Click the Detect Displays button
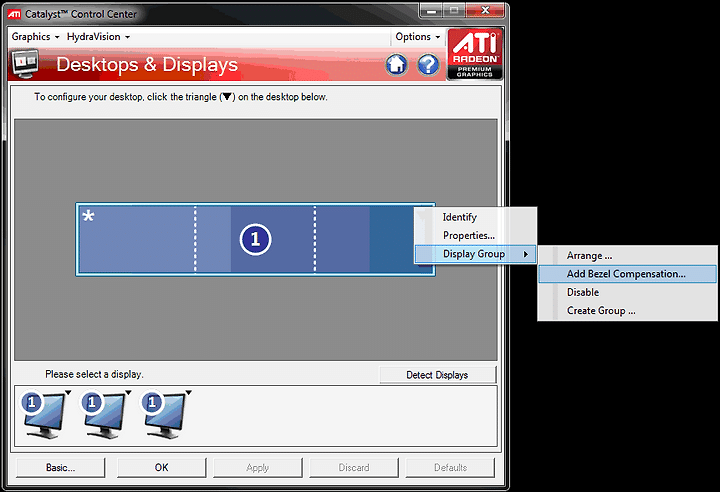This screenshot has height=492, width=720. [438, 375]
